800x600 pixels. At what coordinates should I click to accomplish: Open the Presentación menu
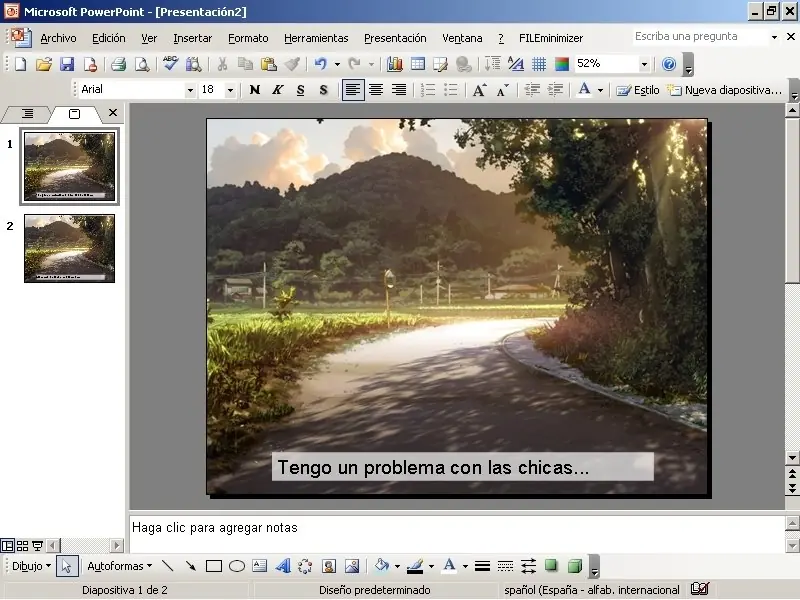(x=395, y=38)
